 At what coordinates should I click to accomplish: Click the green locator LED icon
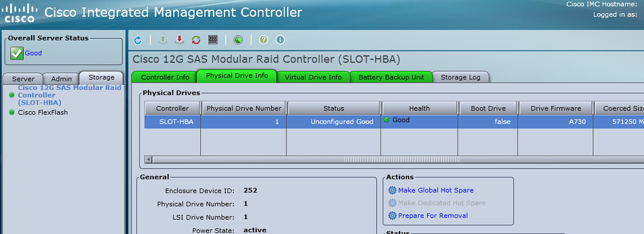coord(238,40)
